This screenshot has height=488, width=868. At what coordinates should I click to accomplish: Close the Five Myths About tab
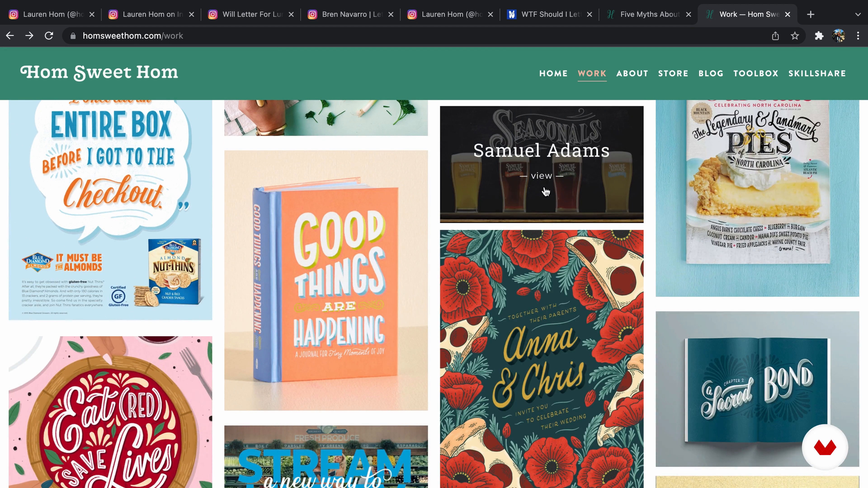[688, 14]
